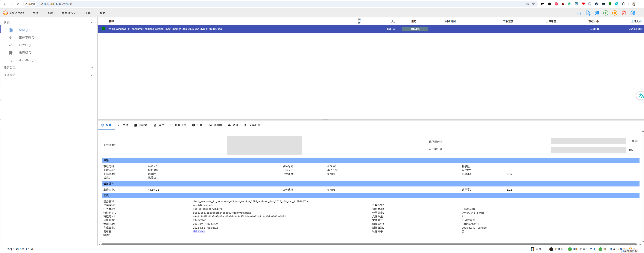Open the 文件 menu
This screenshot has width=644, height=253.
coord(37,13)
